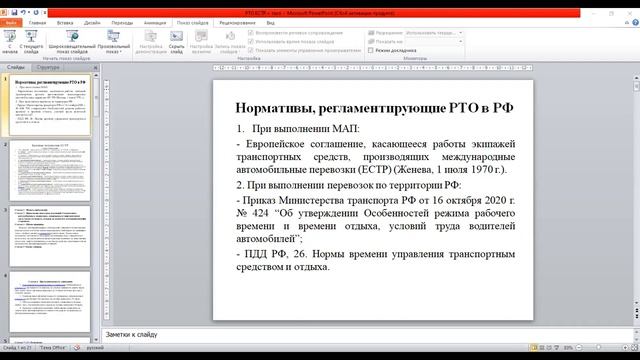The height and width of the screenshot is (360, 640).
Task: Switch to Показ слайдов ribbon tab
Action: point(193,23)
